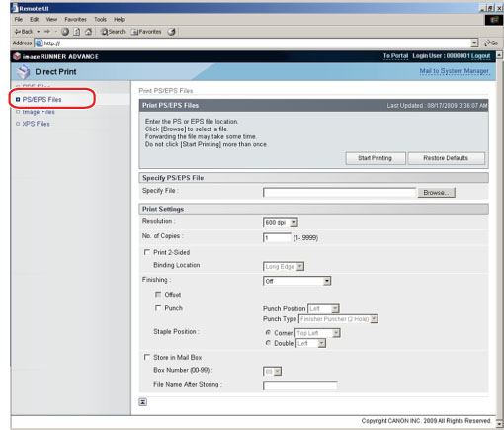This screenshot has height=430, width=504.
Task: Click the imageRUNNER ADVANCE logo icon
Action: click(x=17, y=56)
